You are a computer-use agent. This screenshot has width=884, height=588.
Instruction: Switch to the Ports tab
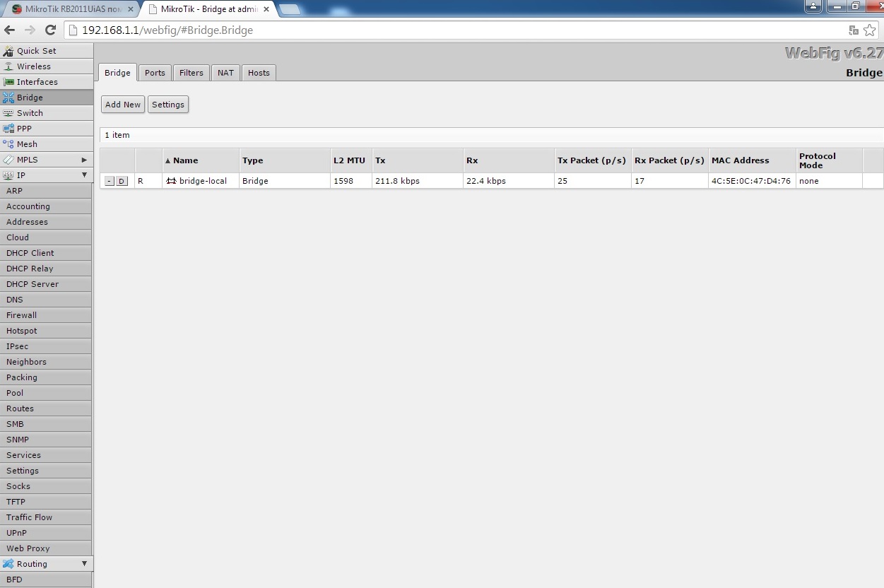(x=155, y=73)
